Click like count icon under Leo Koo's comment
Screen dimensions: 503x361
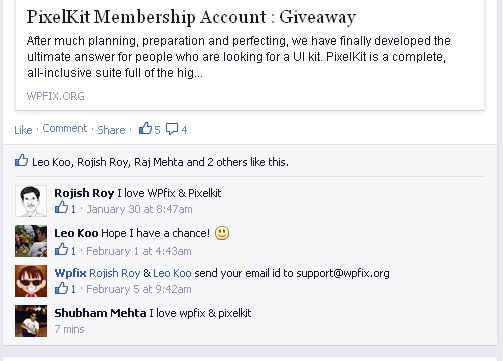click(x=61, y=249)
